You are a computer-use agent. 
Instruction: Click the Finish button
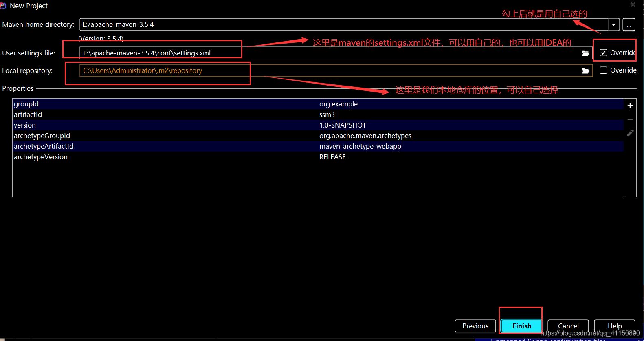[521, 326]
